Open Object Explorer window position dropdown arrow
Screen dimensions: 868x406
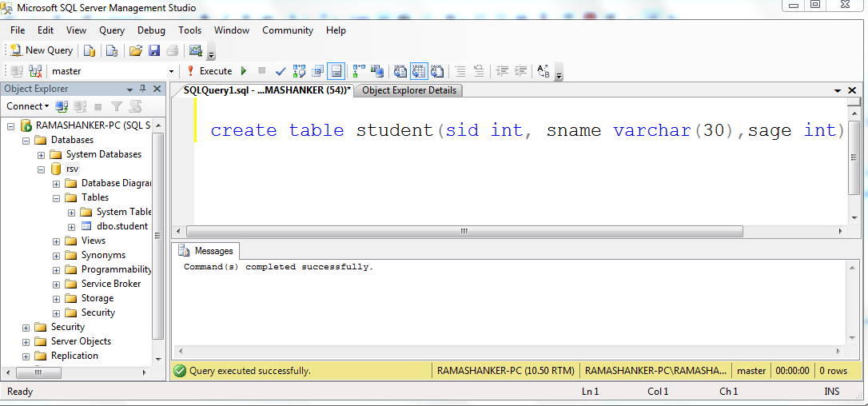coord(130,90)
